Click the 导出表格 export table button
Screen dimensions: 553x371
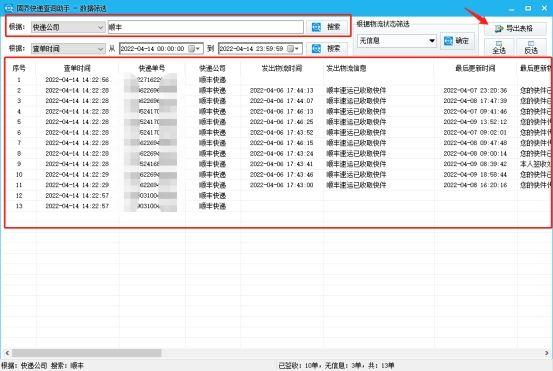coord(515,28)
